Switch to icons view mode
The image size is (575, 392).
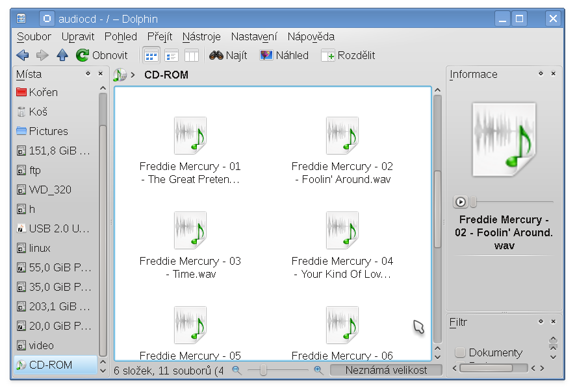tap(151, 56)
